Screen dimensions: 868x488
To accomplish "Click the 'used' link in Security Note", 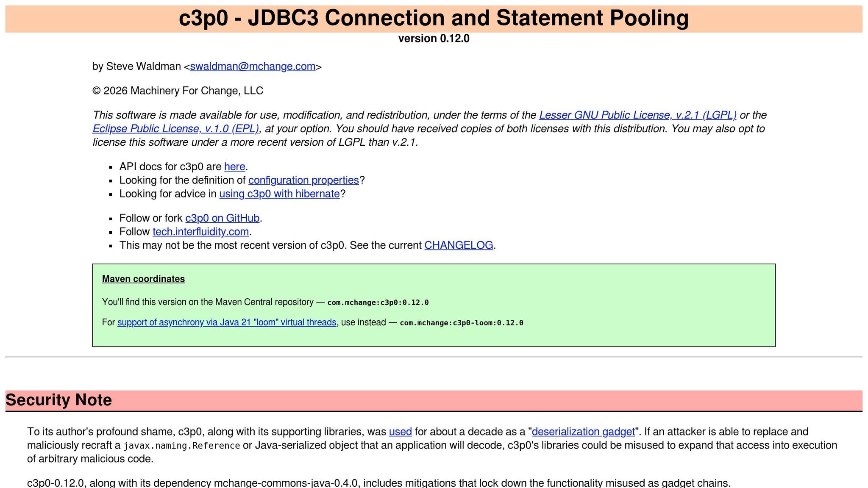I will [x=400, y=432].
